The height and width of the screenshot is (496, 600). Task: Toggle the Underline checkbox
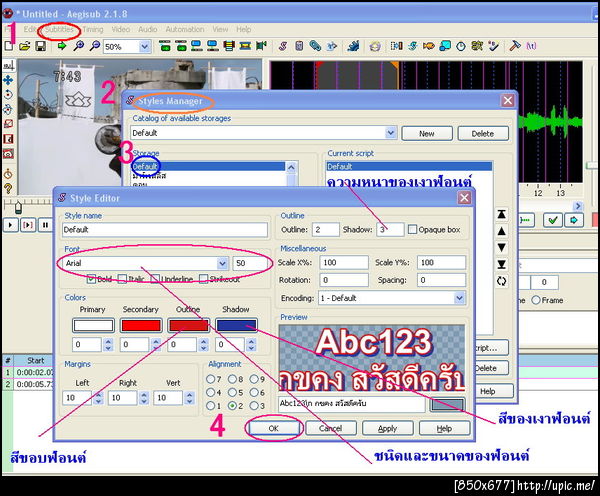(155, 279)
